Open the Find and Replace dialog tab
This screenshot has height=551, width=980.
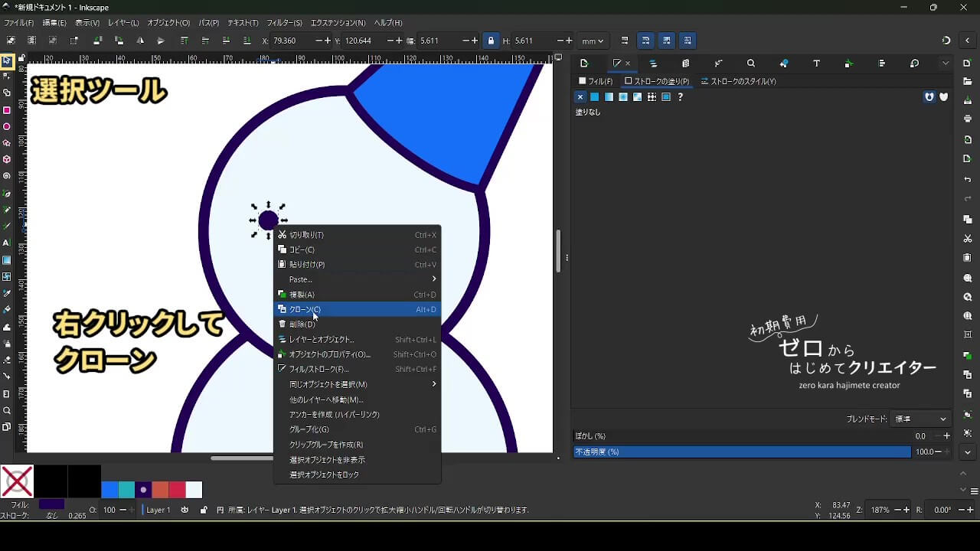(x=751, y=64)
